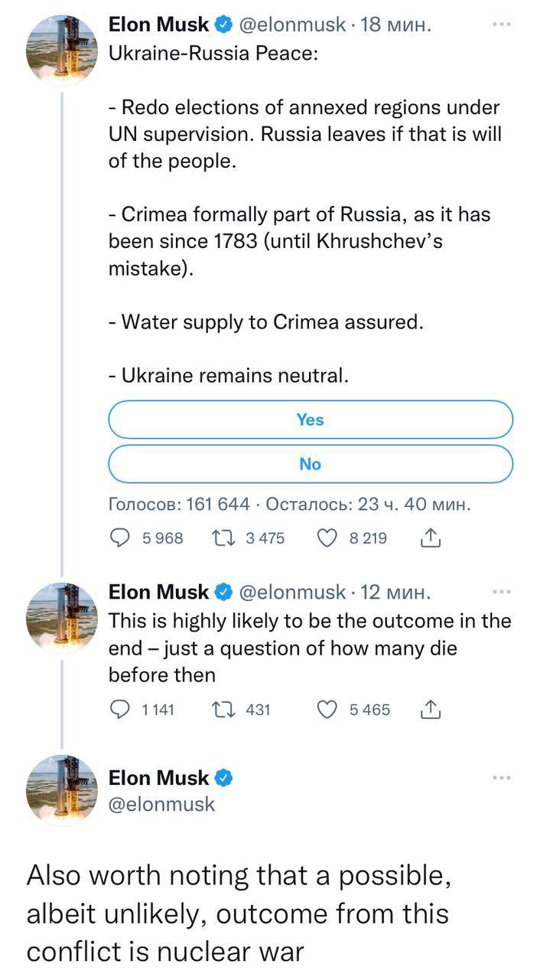Like the second tweet with the heart icon
This screenshot has height=980, width=537.
[x=327, y=710]
